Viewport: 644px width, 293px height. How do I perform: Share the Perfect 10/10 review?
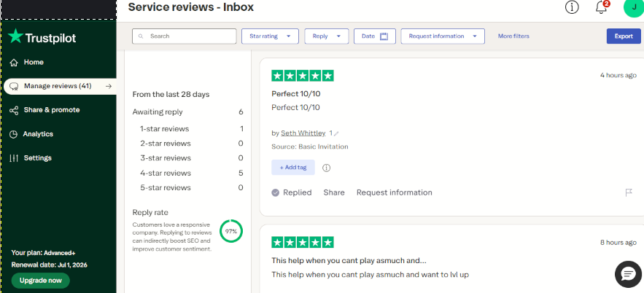click(334, 193)
